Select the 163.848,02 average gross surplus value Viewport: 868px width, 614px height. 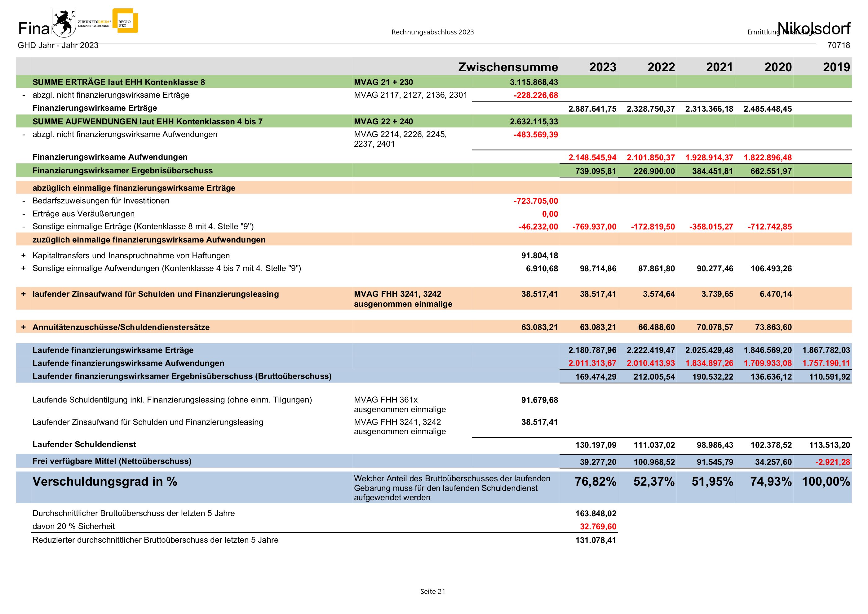pos(596,514)
